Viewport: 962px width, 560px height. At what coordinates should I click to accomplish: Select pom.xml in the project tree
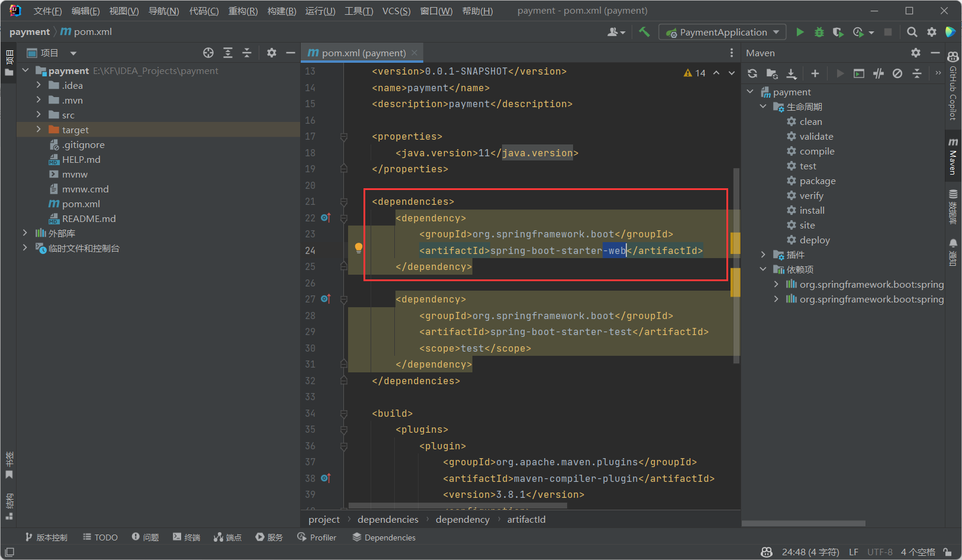81,204
